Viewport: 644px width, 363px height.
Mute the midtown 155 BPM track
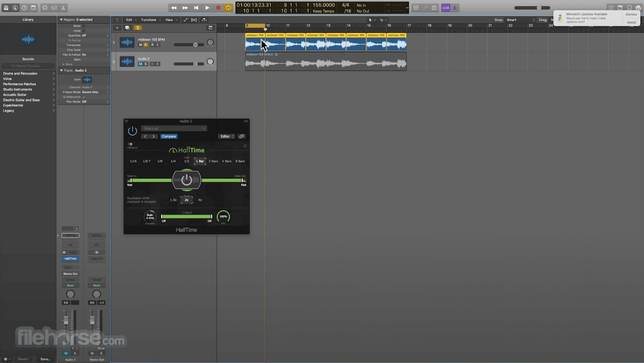tap(140, 45)
